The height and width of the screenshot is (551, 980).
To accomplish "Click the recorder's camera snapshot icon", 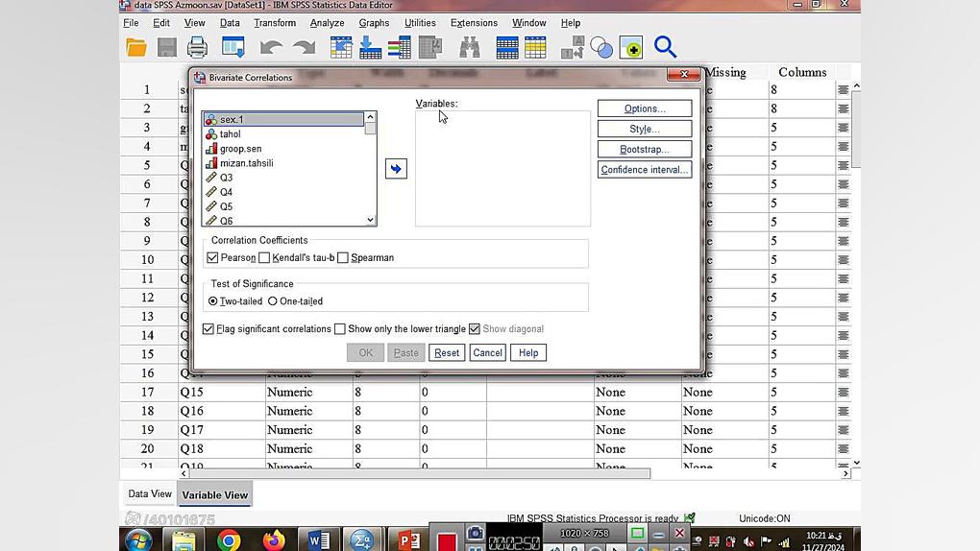I will pos(475,533).
